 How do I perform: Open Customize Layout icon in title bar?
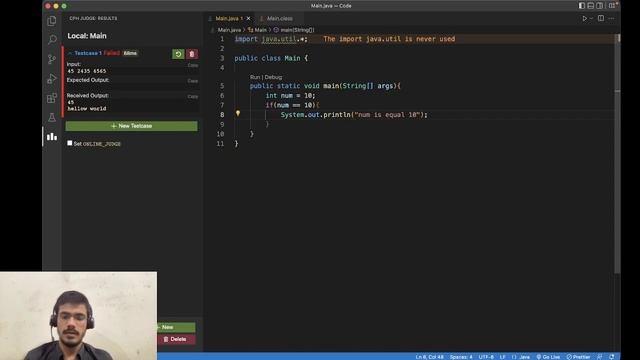[612, 6]
